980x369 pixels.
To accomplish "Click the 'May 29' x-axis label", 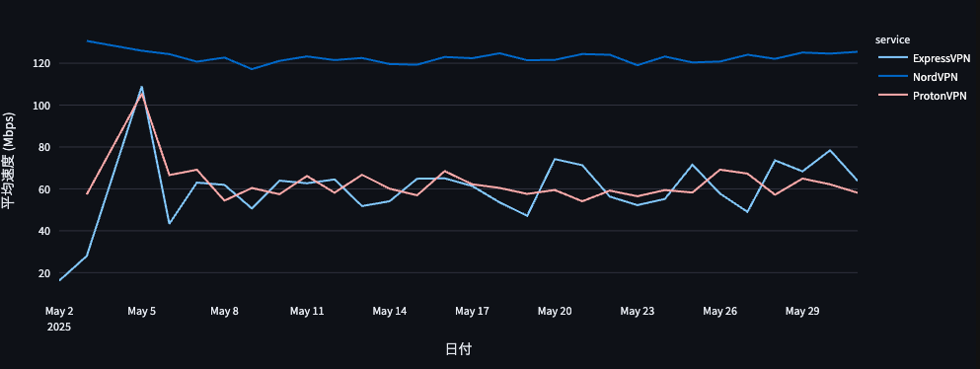I will point(802,311).
